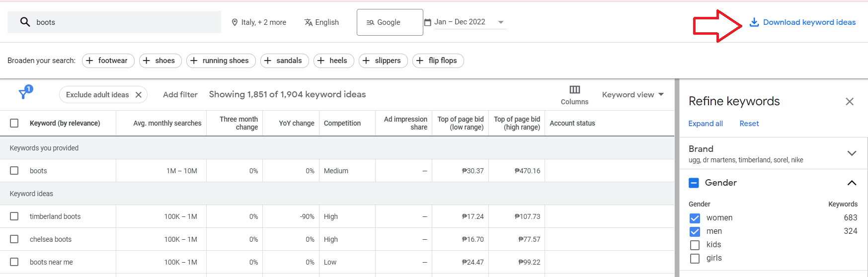Click the timberland boots keyword text
The width and height of the screenshot is (868, 277).
tap(55, 216)
